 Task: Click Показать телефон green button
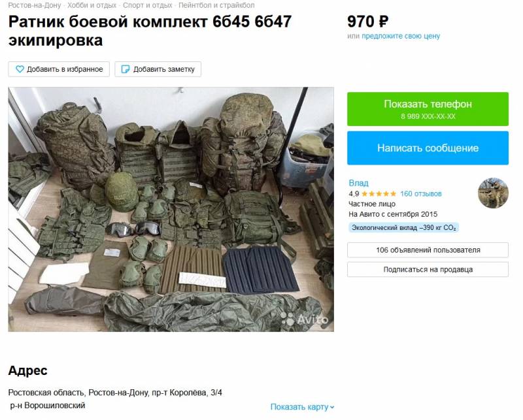(428, 109)
